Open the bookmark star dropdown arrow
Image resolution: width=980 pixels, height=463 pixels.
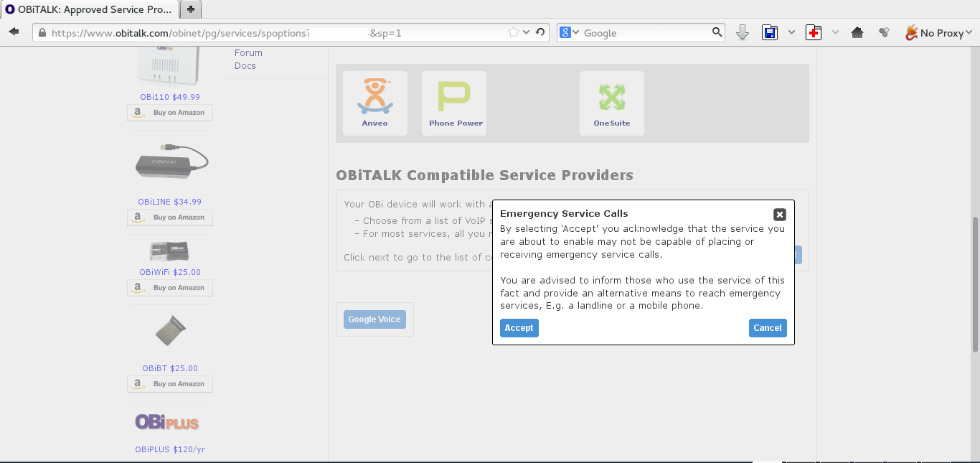526,32
